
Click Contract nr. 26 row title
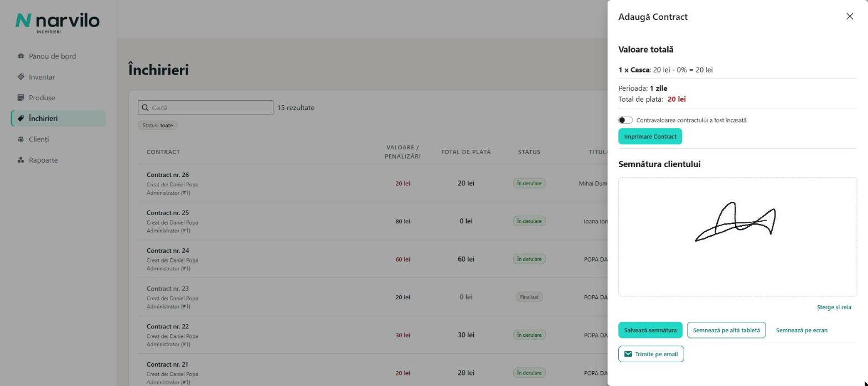(168, 175)
